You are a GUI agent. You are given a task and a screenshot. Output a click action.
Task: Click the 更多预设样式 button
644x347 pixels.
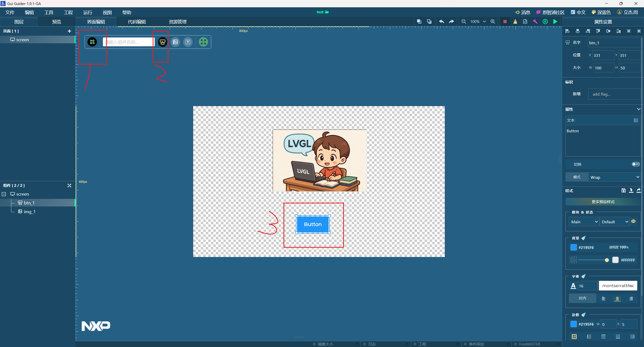603,202
